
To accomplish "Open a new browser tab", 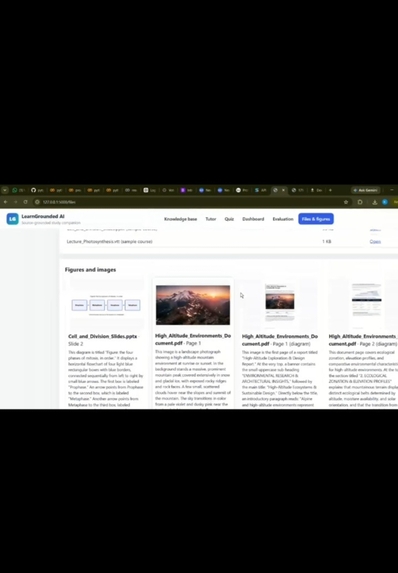I will point(330,190).
